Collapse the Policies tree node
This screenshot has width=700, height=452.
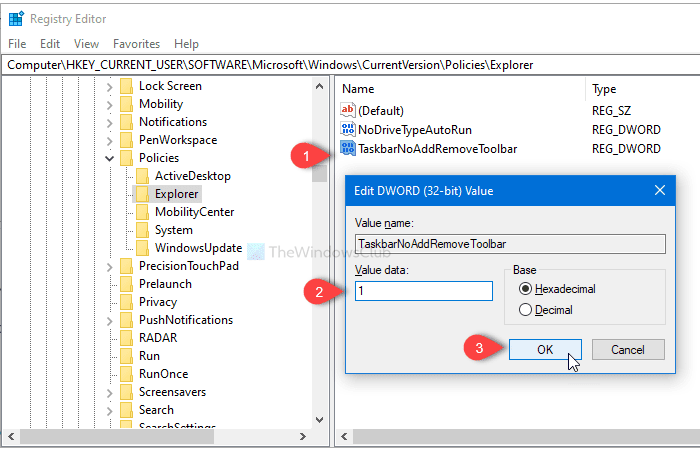click(109, 158)
